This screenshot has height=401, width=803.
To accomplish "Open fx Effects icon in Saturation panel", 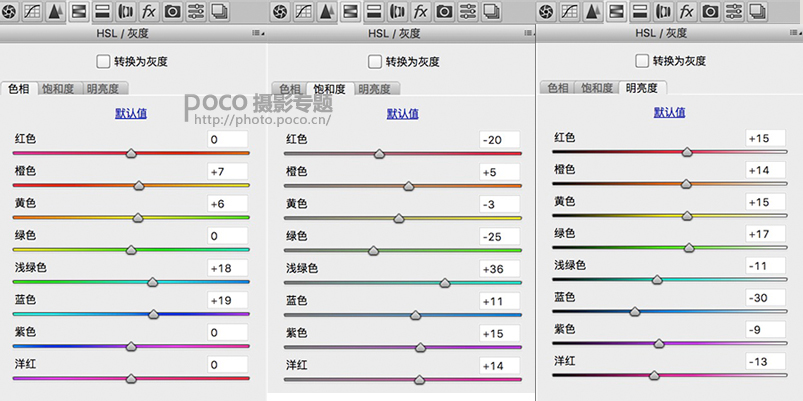I will tap(421, 11).
